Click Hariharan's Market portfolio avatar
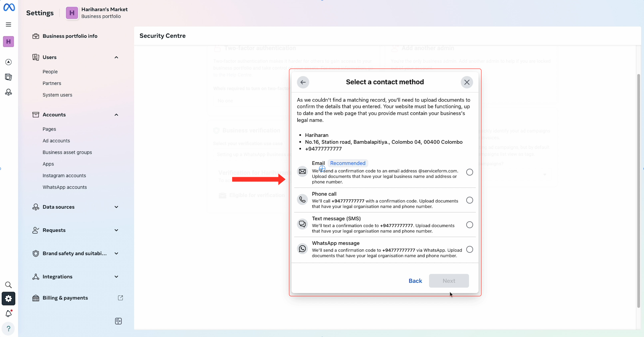The image size is (644, 337). click(72, 13)
